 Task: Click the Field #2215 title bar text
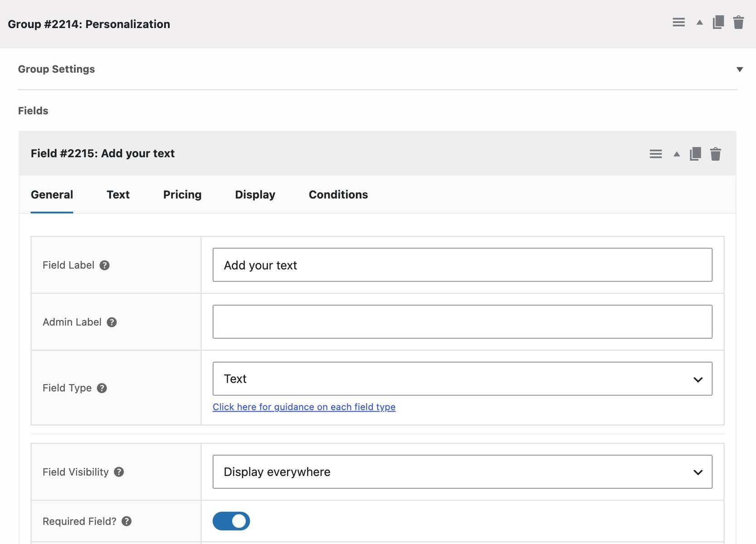(102, 153)
